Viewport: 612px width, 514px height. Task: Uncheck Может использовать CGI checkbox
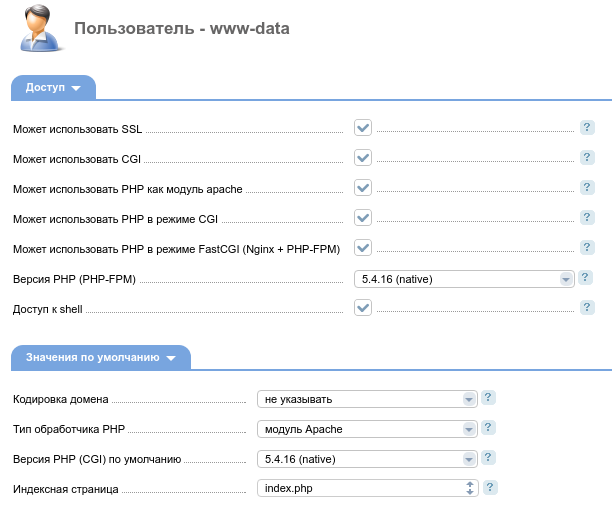[363, 158]
